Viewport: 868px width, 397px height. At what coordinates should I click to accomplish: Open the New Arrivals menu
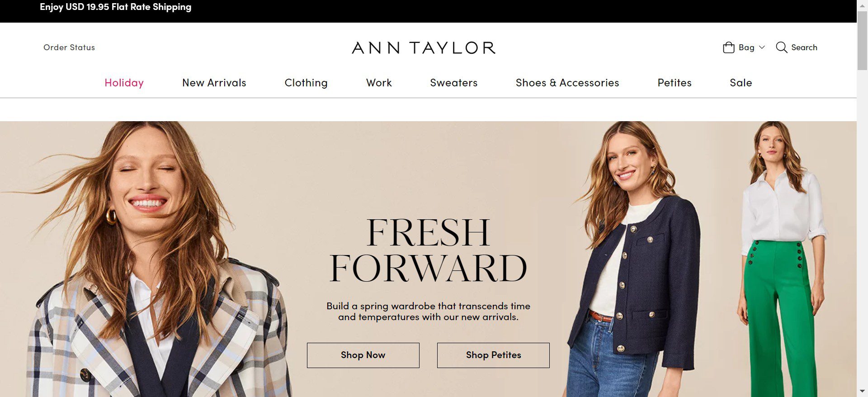tap(214, 83)
